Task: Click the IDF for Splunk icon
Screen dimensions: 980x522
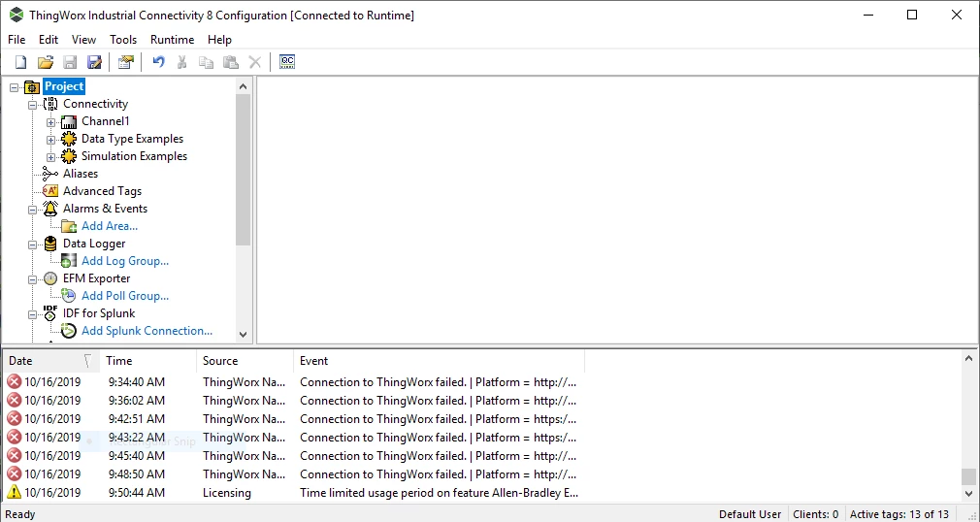Action: (50, 313)
